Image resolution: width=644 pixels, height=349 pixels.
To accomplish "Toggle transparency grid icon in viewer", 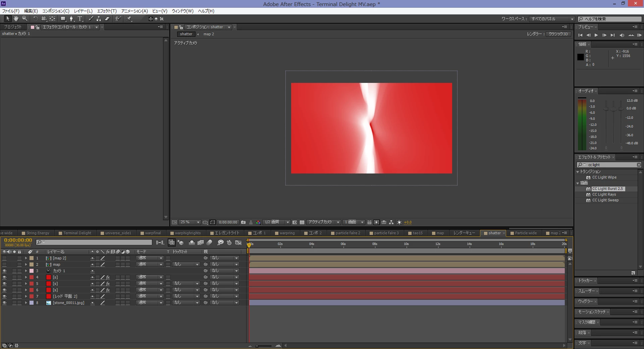I will point(302,222).
